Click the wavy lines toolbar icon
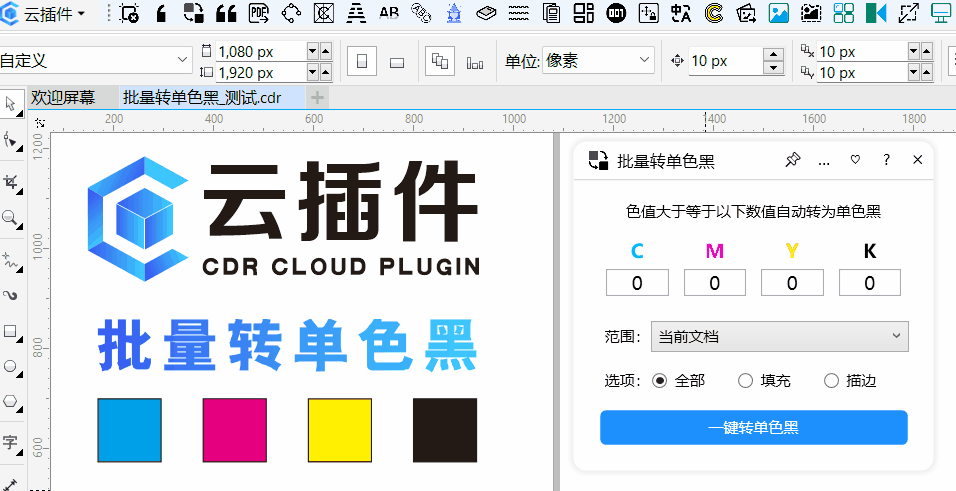Image resolution: width=956 pixels, height=491 pixels. click(518, 13)
